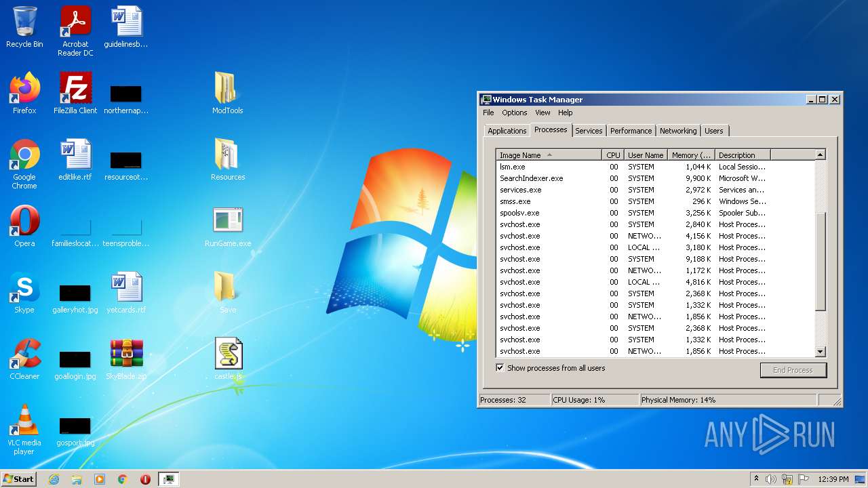Select the northernap desktop file

click(126, 99)
